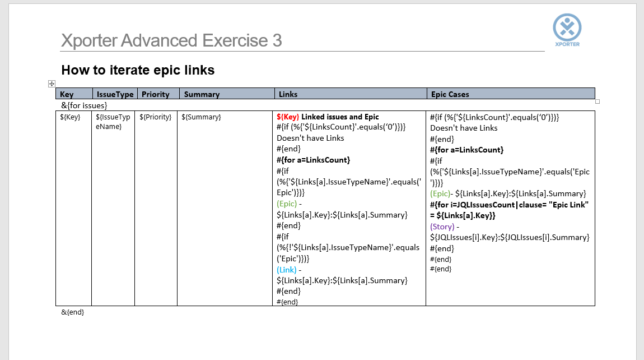Click the purple (Story) label text
Image resolution: width=644 pixels, height=360 pixels.
442,227
